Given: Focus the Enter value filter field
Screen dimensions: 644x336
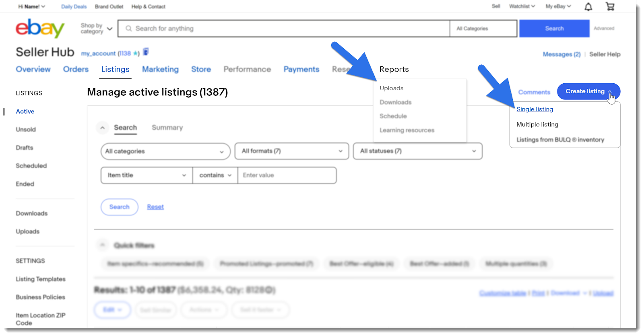Looking at the screenshot, I should click(287, 175).
